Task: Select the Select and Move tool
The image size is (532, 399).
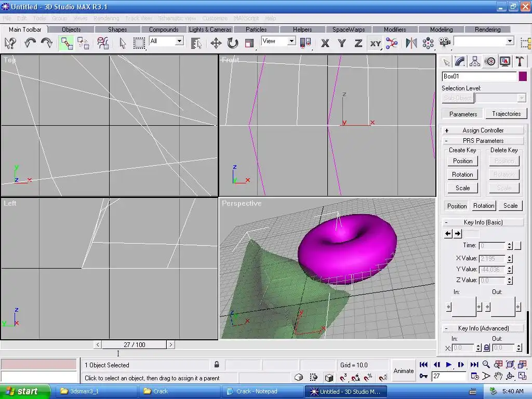Action: point(216,43)
